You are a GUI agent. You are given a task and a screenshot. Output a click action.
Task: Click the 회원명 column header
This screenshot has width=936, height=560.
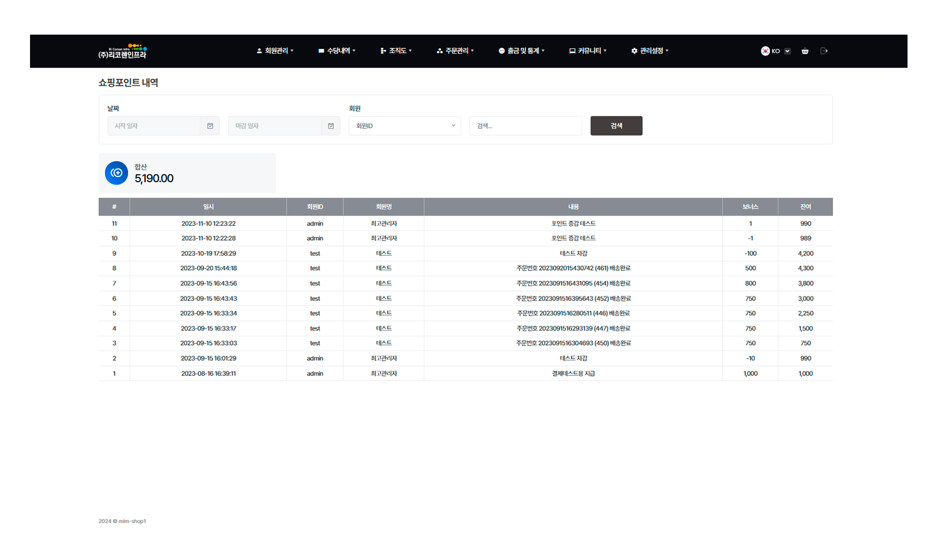click(x=384, y=207)
